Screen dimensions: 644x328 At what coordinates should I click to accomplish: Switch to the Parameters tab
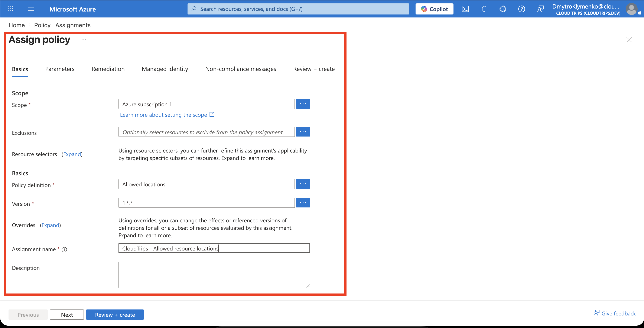pyautogui.click(x=60, y=69)
